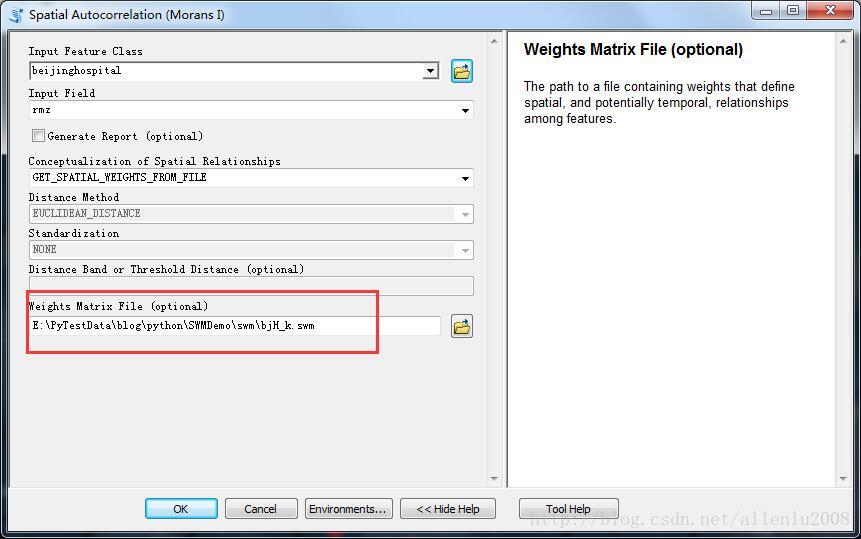
Task: Click the << Hide Help button
Action: tap(448, 509)
